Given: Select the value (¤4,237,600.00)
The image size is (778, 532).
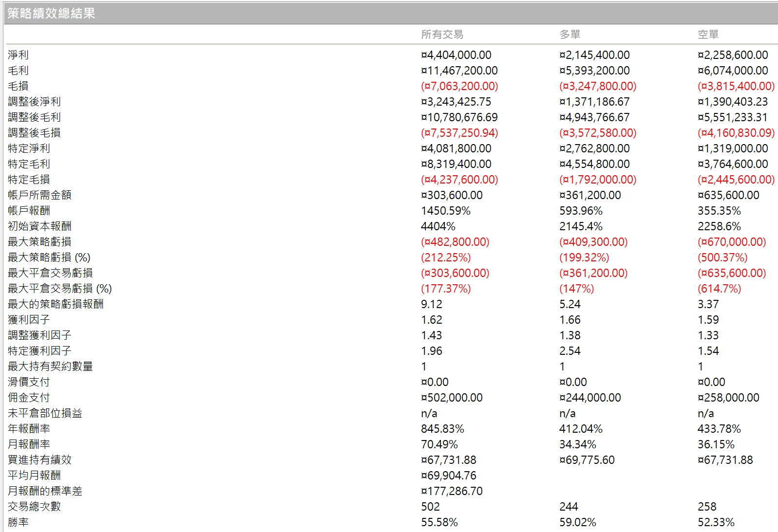Looking at the screenshot, I should pyautogui.click(x=459, y=180).
